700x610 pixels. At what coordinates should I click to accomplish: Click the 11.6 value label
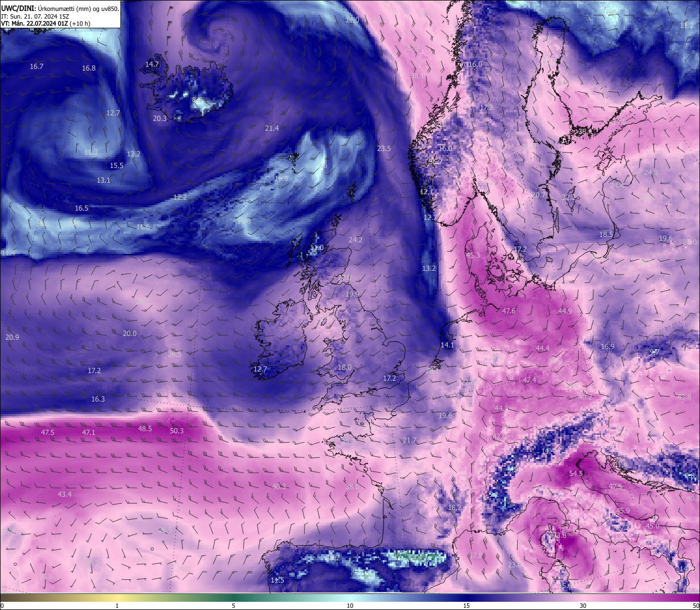click(143, 226)
